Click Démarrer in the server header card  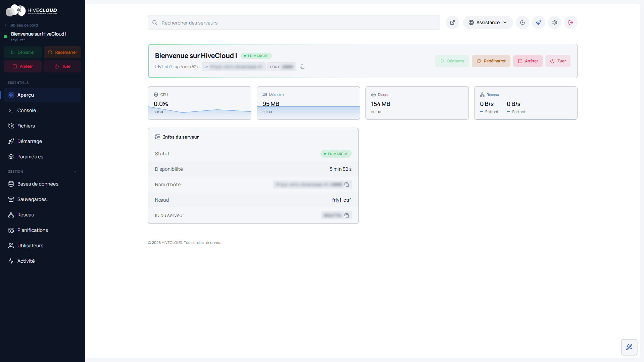(452, 61)
